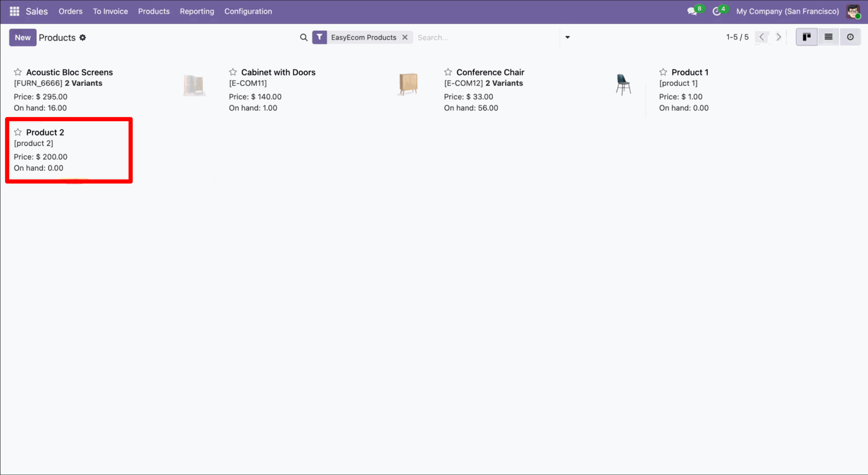This screenshot has width=868, height=475.
Task: Click Price: $ 1.00 text
Action: click(x=681, y=97)
